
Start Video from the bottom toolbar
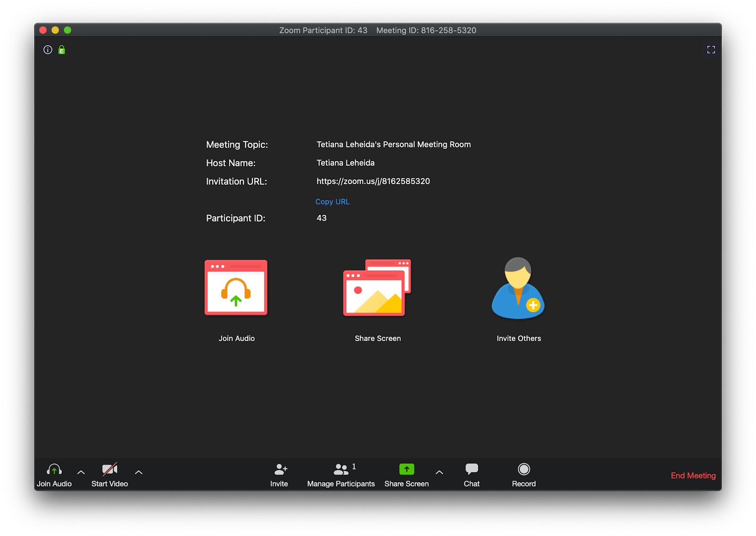(110, 475)
